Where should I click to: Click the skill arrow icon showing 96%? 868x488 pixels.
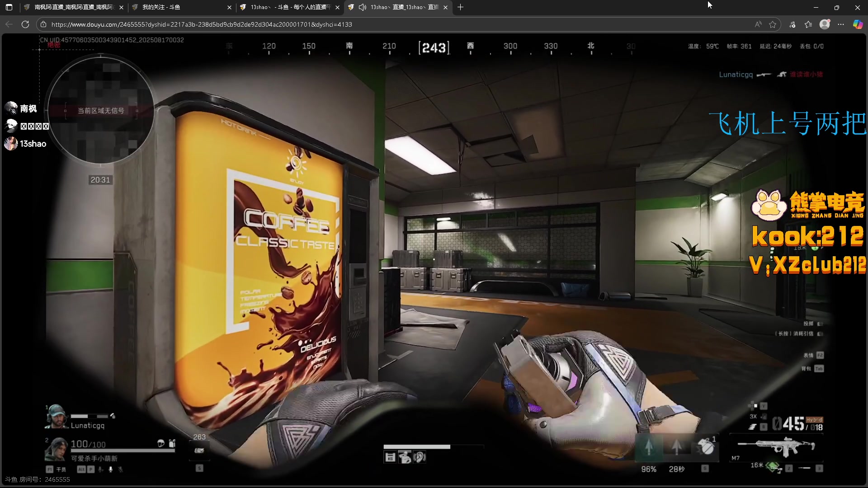(649, 447)
